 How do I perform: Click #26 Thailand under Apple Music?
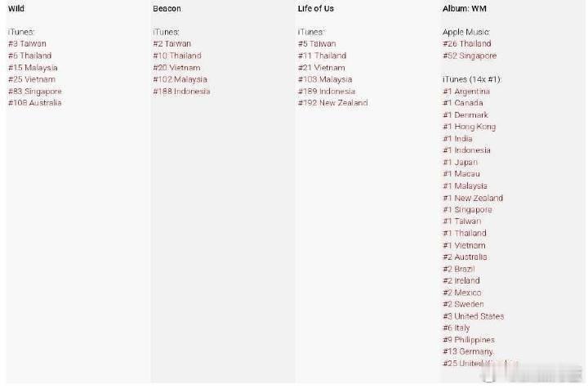point(467,44)
